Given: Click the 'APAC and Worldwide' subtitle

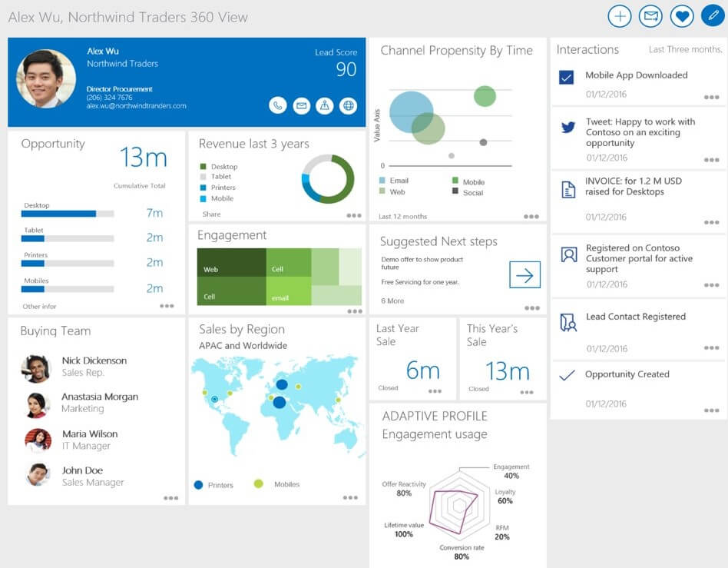Looking at the screenshot, I should [x=243, y=345].
